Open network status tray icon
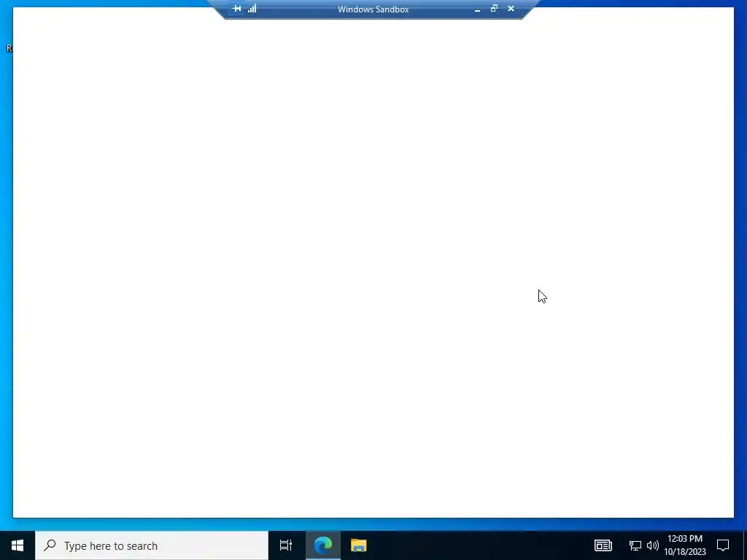The height and width of the screenshot is (560, 747). pos(635,545)
